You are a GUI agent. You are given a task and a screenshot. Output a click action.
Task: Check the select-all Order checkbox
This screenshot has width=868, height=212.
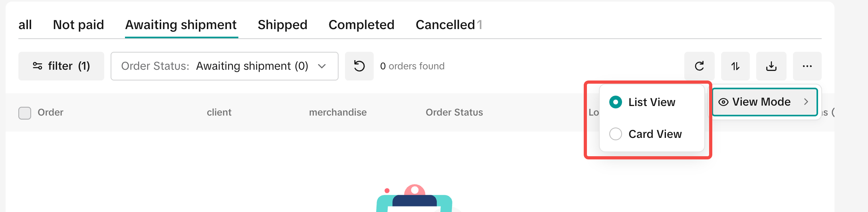tap(25, 113)
